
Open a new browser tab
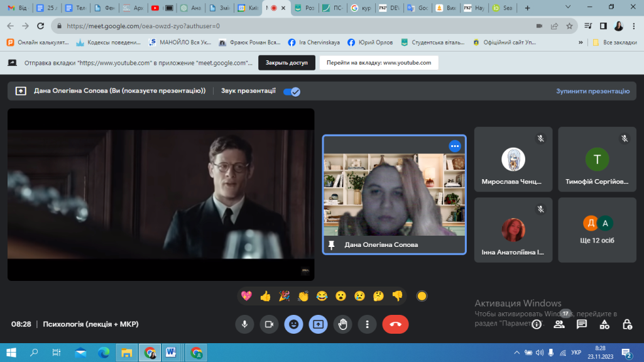click(527, 8)
